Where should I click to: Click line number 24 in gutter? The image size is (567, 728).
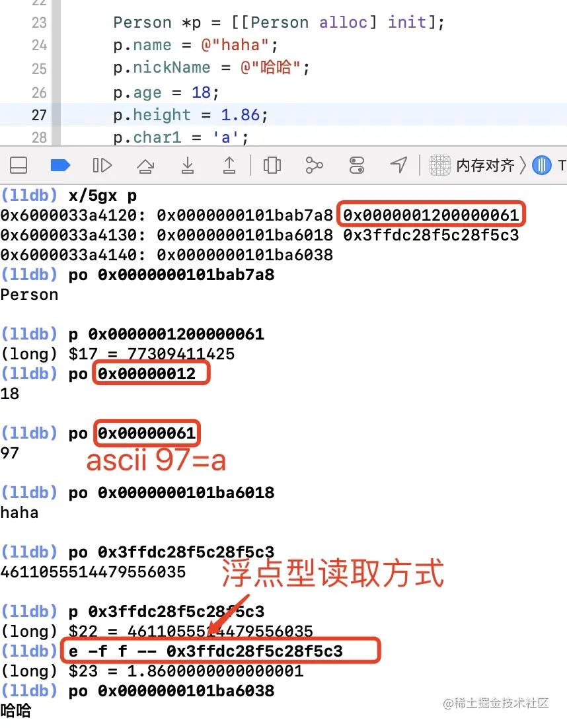[x=39, y=45]
